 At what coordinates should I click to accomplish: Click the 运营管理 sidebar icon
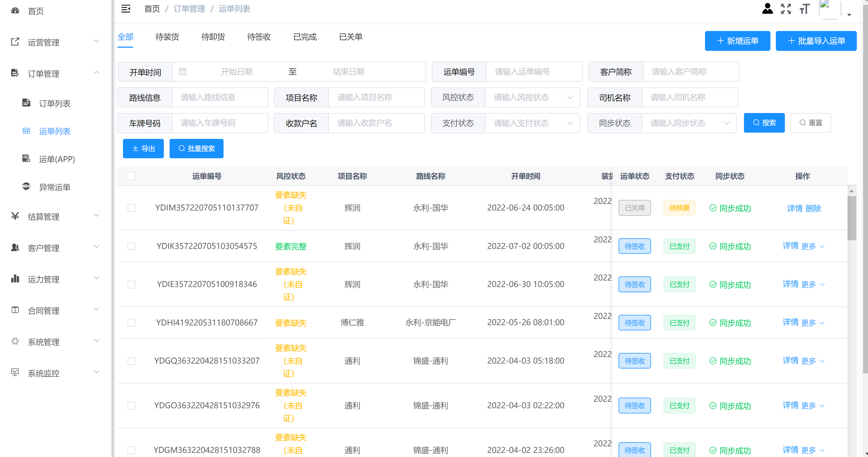click(x=15, y=42)
